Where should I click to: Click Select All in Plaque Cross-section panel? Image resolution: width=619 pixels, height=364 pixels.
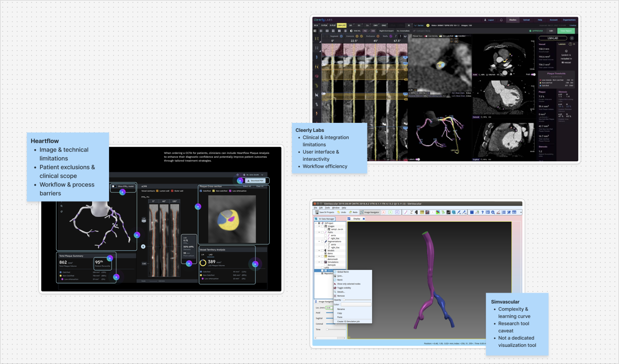(x=247, y=187)
